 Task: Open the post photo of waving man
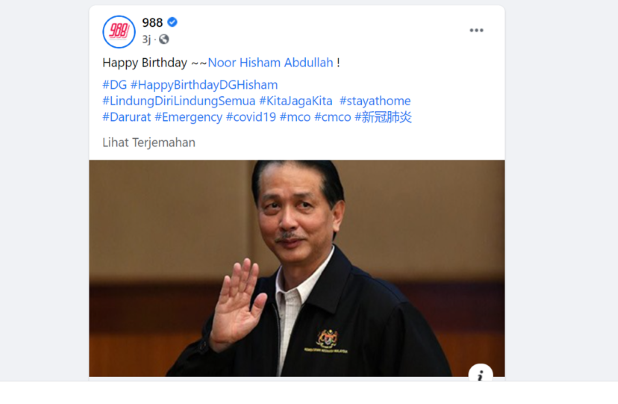pos(296,268)
